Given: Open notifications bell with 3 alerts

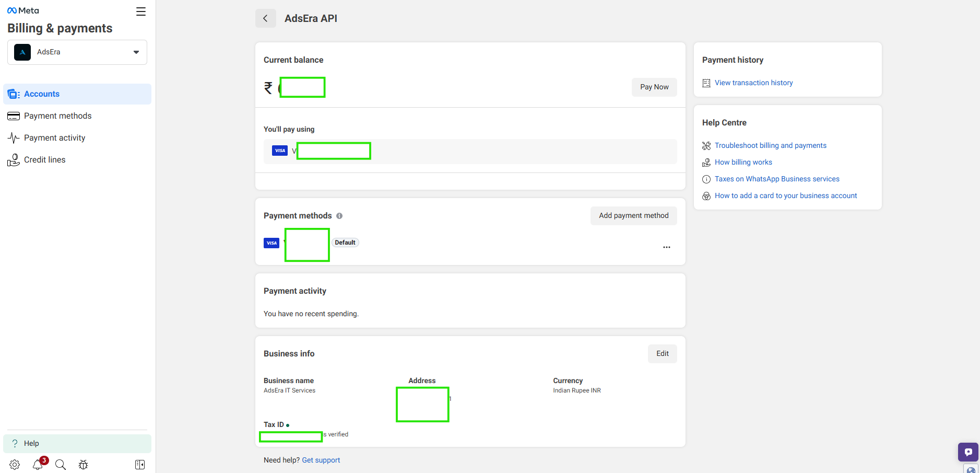Looking at the screenshot, I should click(x=38, y=465).
